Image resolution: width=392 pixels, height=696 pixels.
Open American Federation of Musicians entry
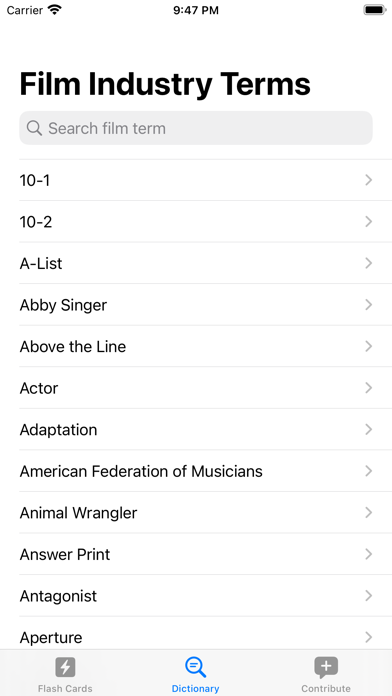pyautogui.click(x=206, y=471)
